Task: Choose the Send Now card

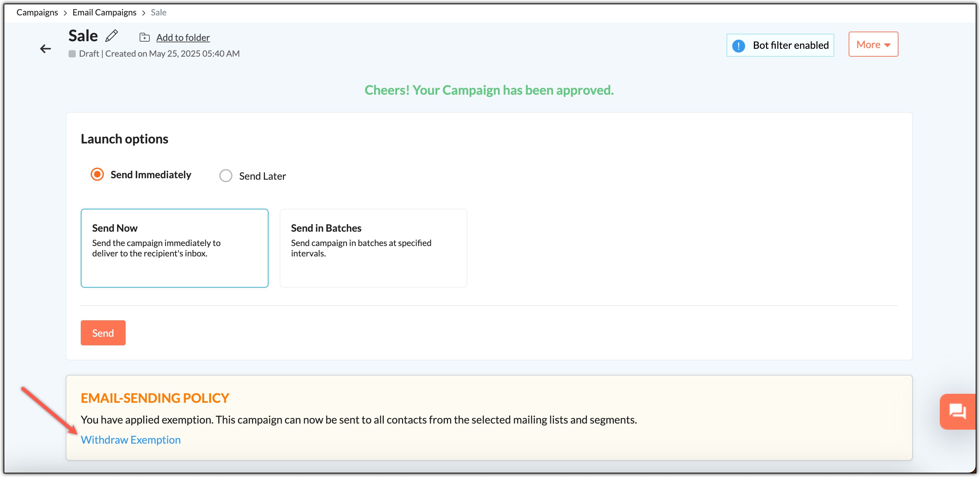Action: pos(174,248)
